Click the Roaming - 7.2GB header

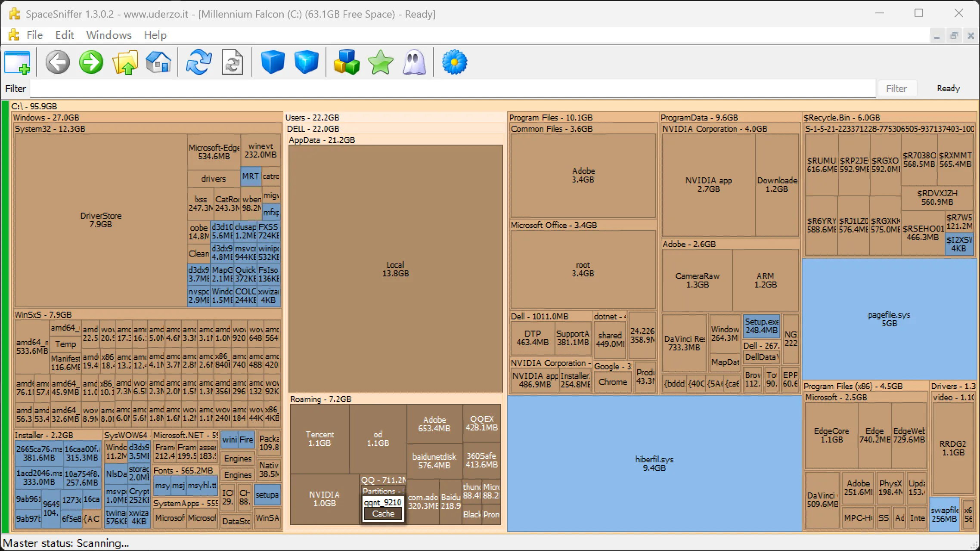pyautogui.click(x=321, y=399)
